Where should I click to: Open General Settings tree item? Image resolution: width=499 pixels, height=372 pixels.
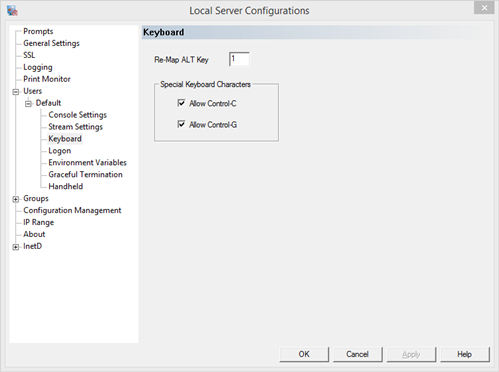[51, 43]
